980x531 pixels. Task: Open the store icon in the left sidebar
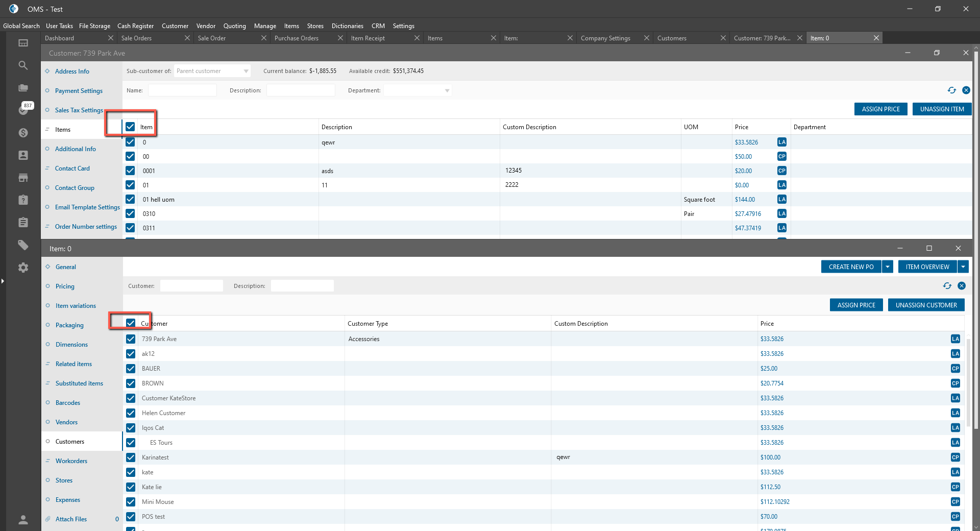pyautogui.click(x=23, y=178)
